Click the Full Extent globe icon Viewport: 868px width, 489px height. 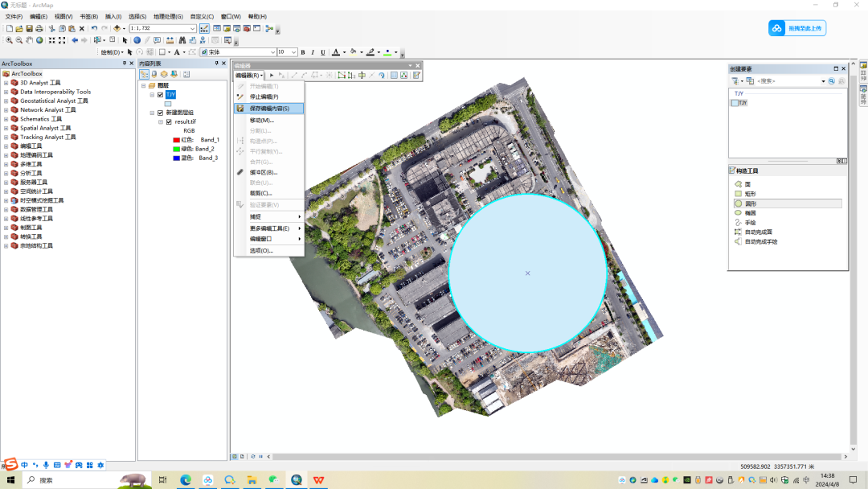(39, 40)
